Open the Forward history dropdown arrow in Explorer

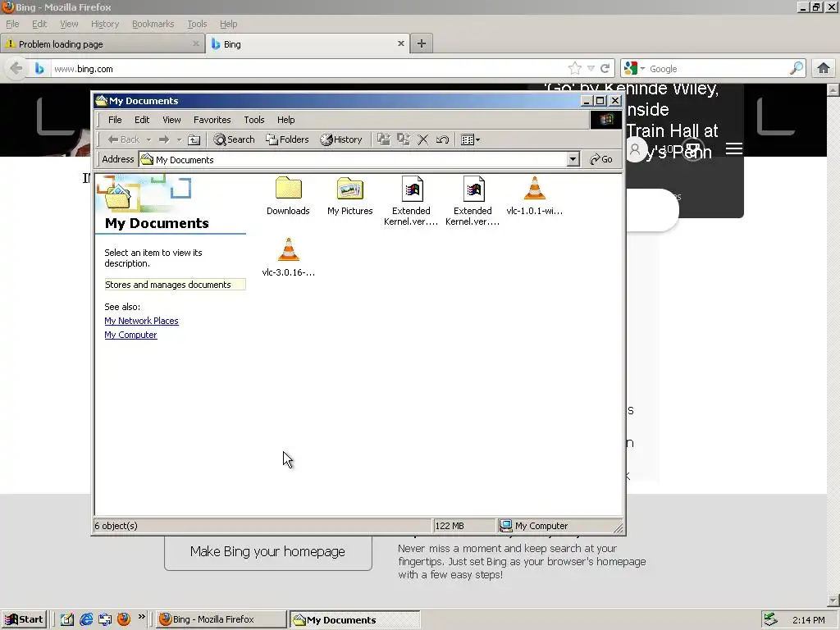pyautogui.click(x=179, y=139)
